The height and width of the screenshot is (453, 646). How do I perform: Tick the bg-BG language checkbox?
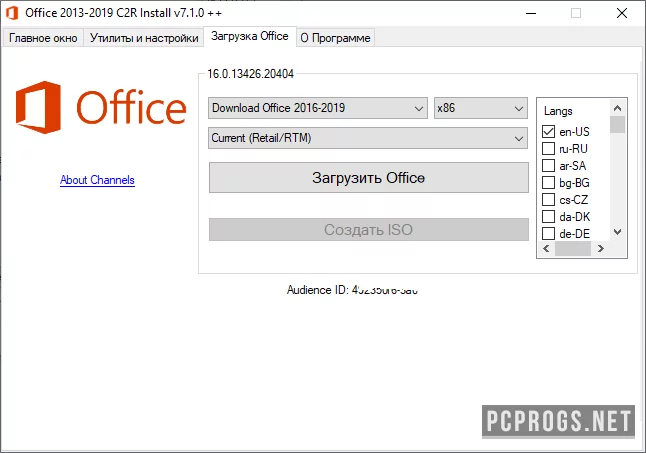click(x=548, y=182)
